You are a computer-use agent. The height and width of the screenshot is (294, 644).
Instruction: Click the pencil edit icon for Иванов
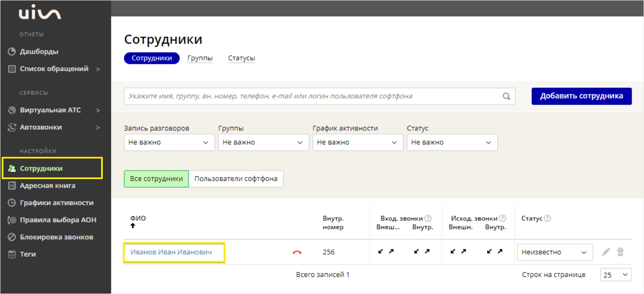(605, 252)
